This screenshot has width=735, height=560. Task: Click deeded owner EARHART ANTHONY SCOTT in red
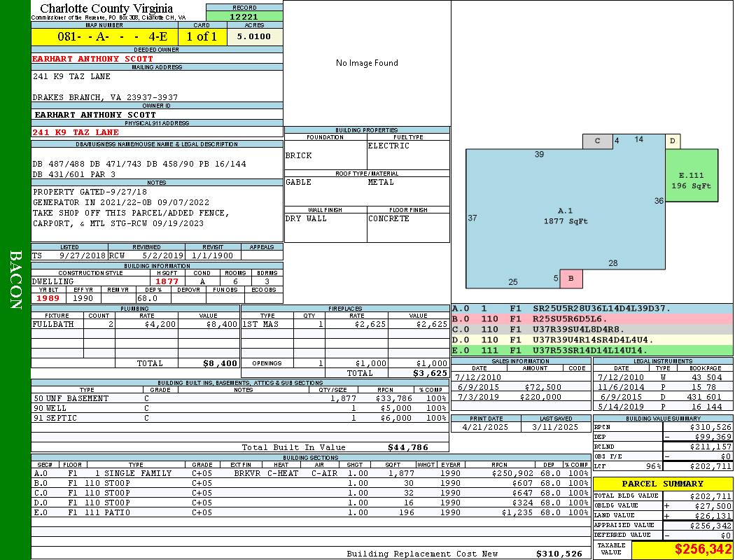point(93,59)
